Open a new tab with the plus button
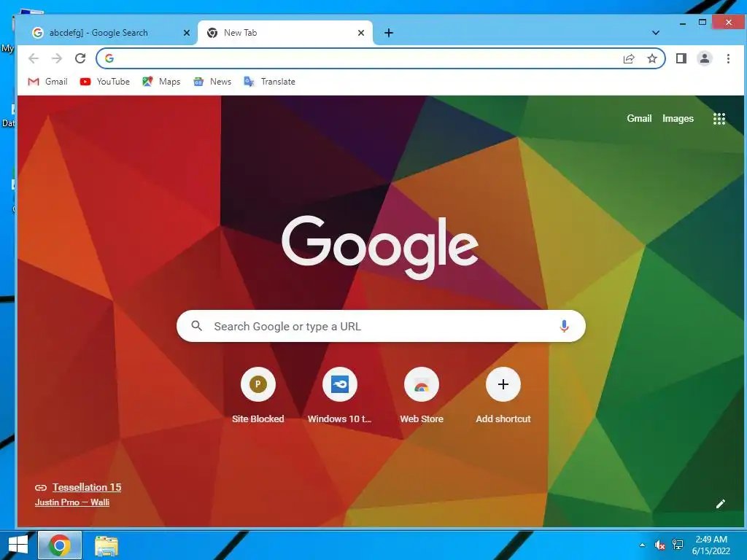This screenshot has height=560, width=747. 389,32
